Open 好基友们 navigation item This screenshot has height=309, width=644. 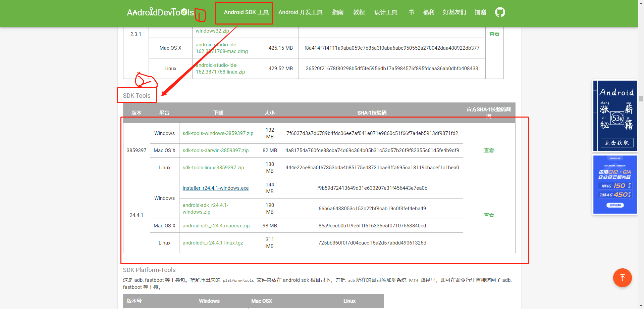tap(454, 12)
